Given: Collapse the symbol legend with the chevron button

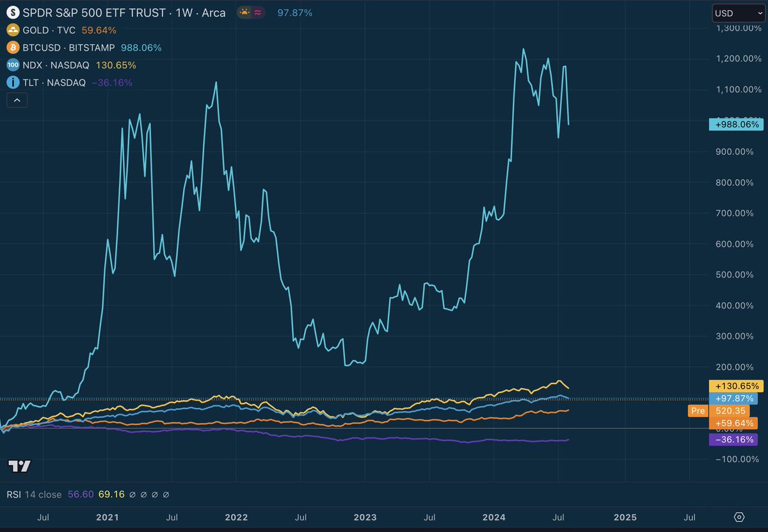Looking at the screenshot, I should pyautogui.click(x=17, y=100).
